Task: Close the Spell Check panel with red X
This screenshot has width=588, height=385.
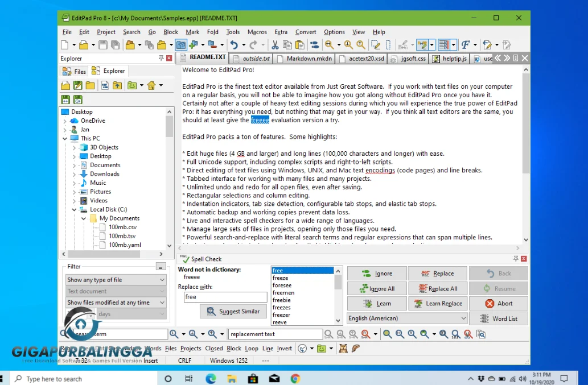Action: (x=524, y=259)
